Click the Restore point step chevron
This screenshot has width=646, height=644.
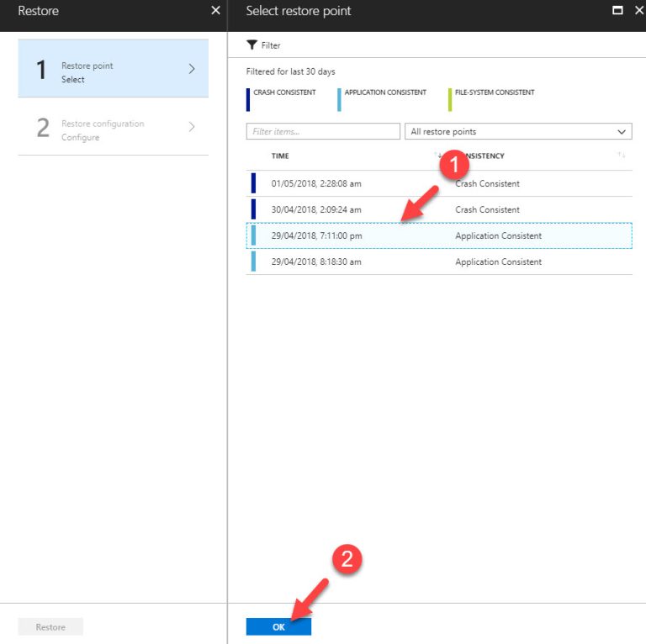[x=192, y=69]
